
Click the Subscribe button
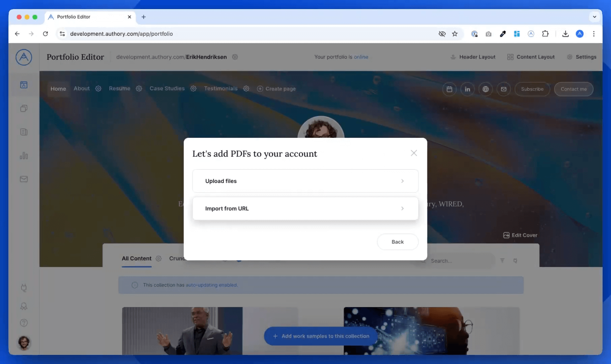[532, 89]
